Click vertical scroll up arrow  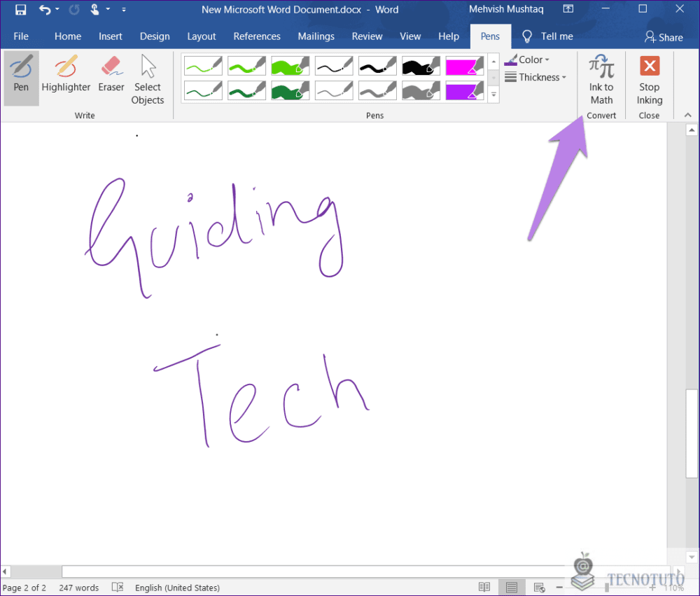(x=692, y=130)
